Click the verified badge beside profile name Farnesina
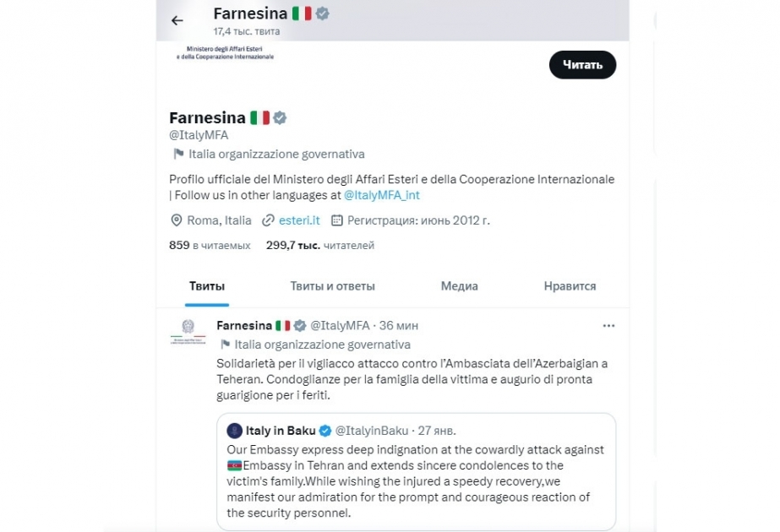Viewport: 780px width, 532px height. point(280,118)
